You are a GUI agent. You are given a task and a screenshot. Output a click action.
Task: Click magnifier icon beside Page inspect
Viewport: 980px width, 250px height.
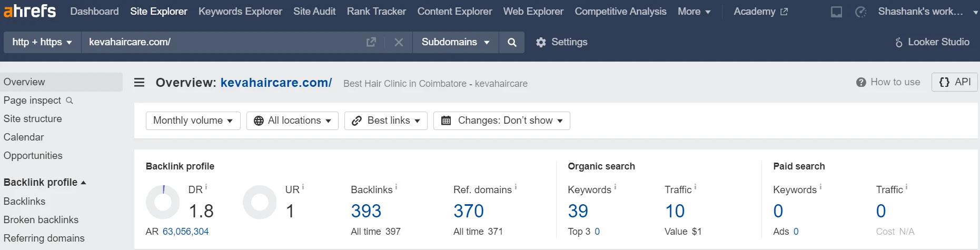(69, 101)
